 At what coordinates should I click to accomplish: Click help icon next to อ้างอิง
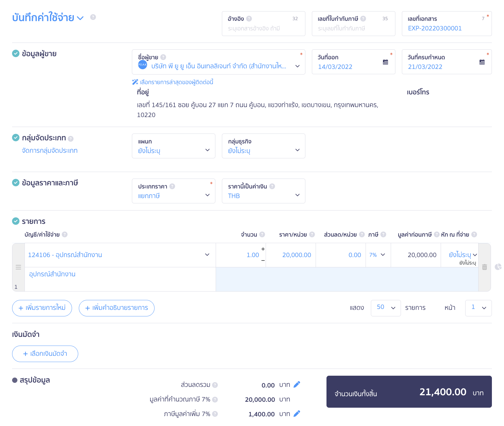click(x=249, y=19)
